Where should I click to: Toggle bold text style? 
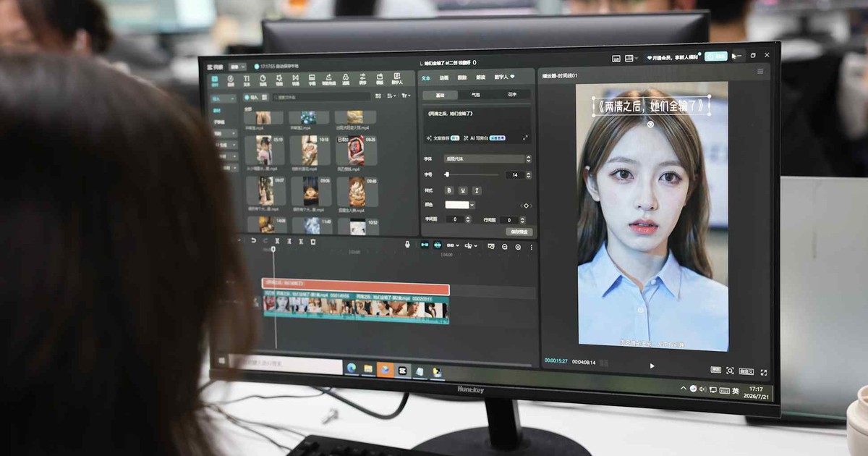click(449, 190)
